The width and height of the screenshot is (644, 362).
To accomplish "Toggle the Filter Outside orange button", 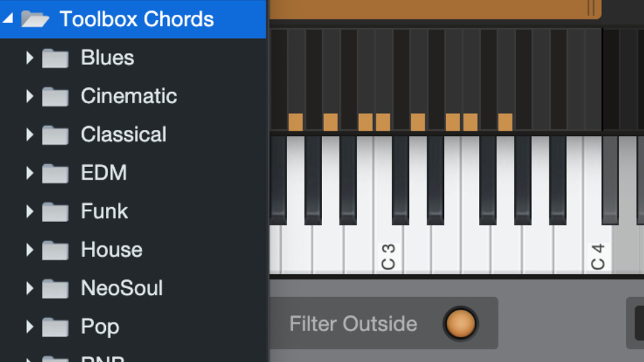I will tap(460, 324).
